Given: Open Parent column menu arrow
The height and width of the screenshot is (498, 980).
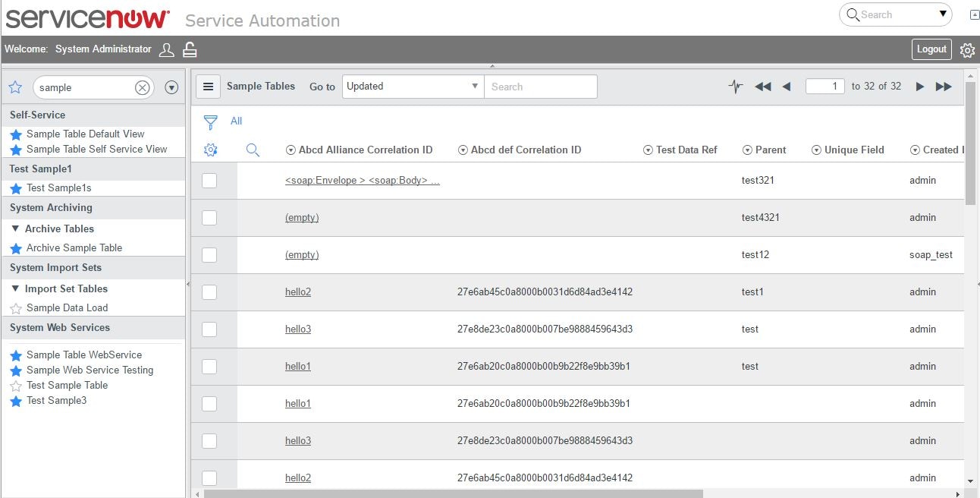Looking at the screenshot, I should (747, 150).
